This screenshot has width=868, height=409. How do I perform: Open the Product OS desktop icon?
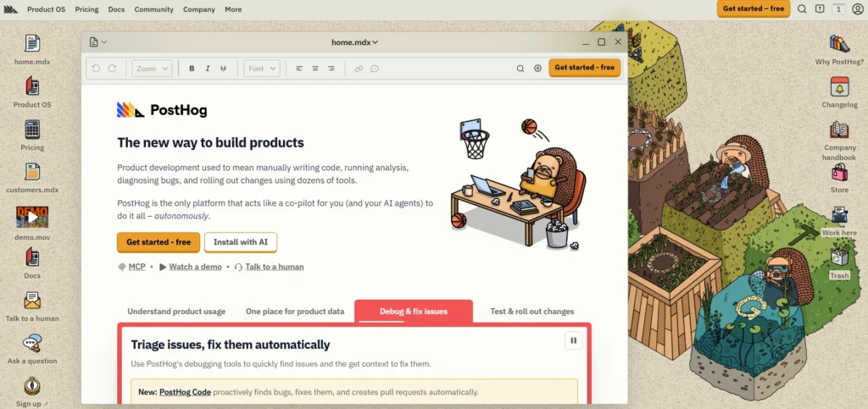[x=32, y=86]
